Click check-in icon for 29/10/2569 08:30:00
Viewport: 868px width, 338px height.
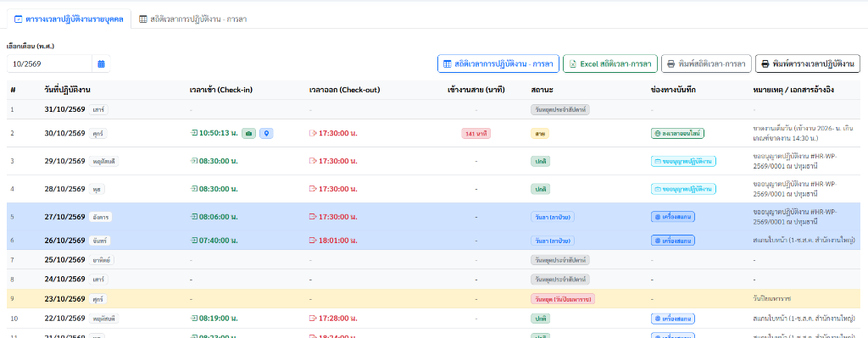(x=194, y=161)
